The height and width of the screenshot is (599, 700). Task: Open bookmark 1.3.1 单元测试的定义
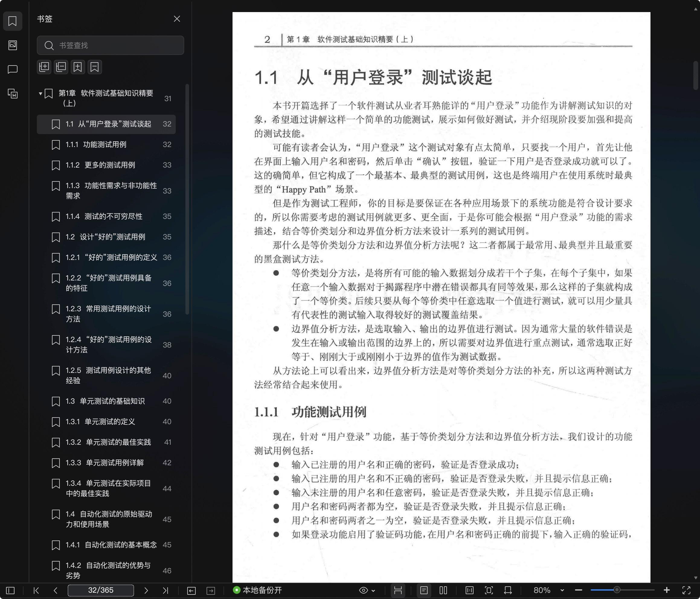(x=106, y=422)
